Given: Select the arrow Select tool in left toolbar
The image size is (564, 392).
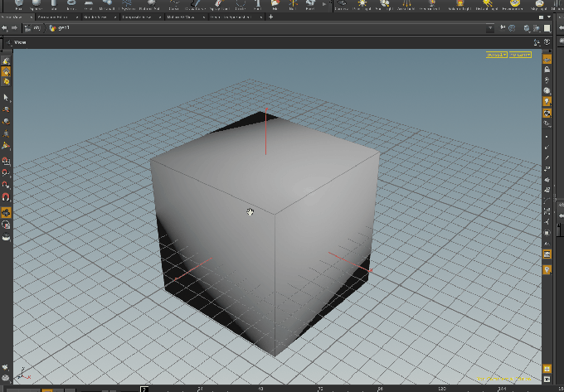Looking at the screenshot, I should [x=6, y=97].
